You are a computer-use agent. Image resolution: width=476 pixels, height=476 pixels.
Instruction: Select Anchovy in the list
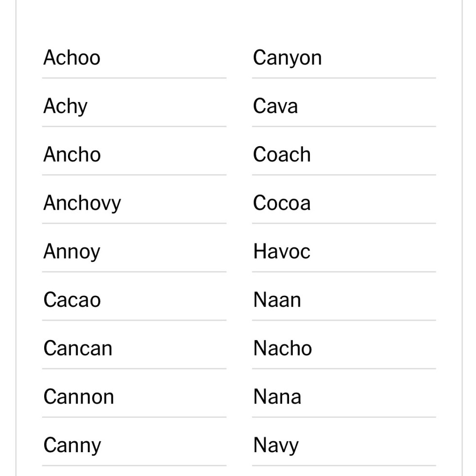[82, 203]
